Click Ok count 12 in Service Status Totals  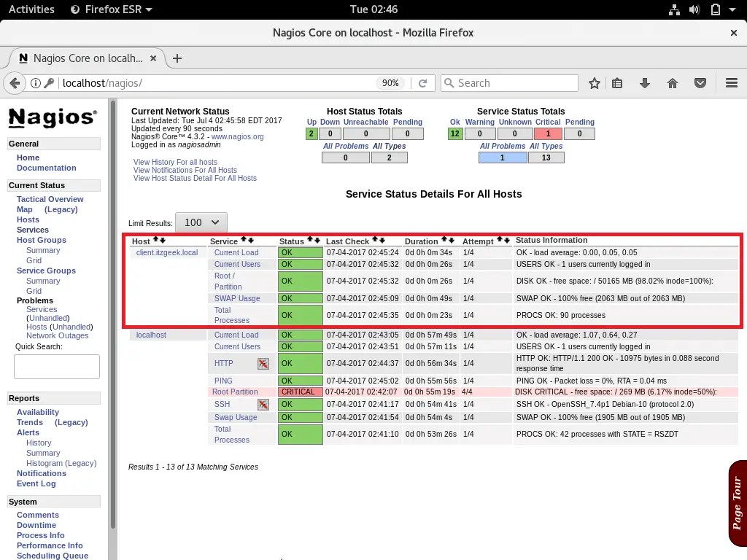tap(454, 134)
